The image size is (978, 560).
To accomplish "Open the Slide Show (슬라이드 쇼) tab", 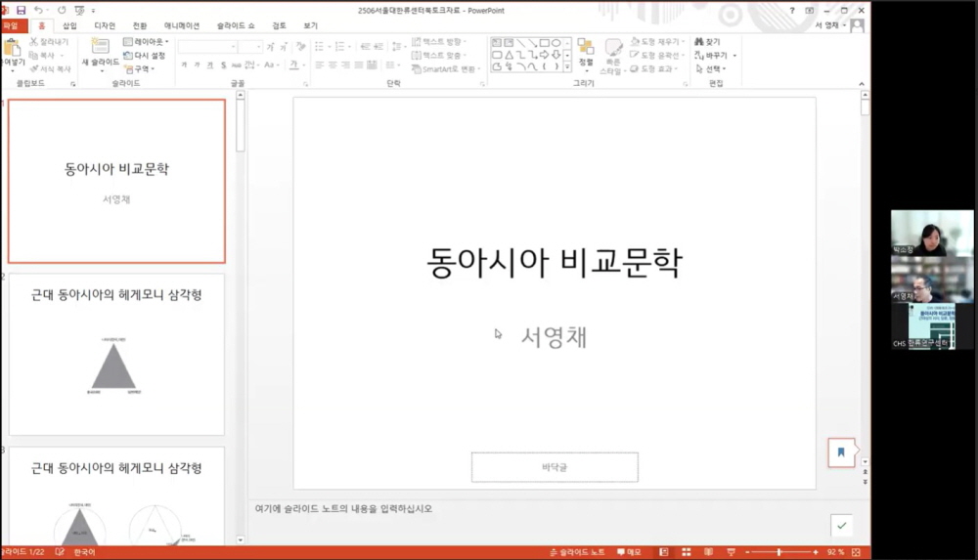I will [x=236, y=25].
